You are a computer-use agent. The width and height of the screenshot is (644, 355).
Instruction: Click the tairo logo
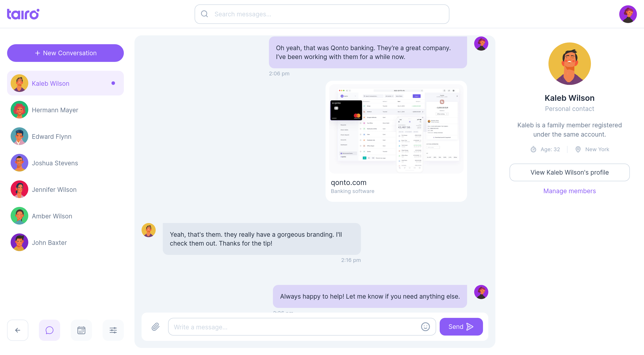tap(23, 14)
